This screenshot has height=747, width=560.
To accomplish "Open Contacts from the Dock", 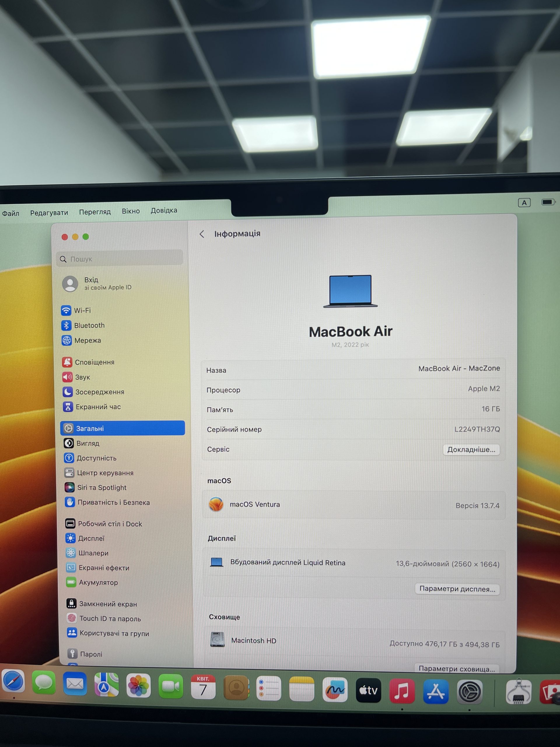I will [x=236, y=687].
